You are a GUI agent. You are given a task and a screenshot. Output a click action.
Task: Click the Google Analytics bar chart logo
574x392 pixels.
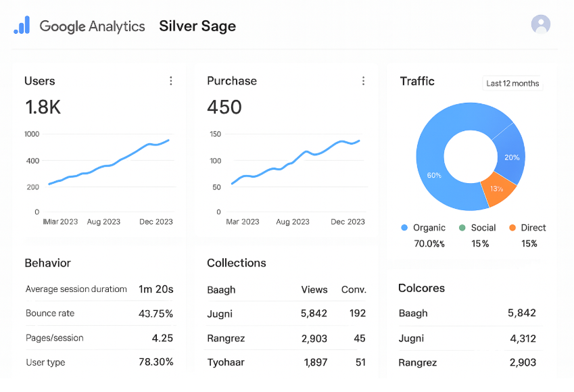(x=22, y=26)
